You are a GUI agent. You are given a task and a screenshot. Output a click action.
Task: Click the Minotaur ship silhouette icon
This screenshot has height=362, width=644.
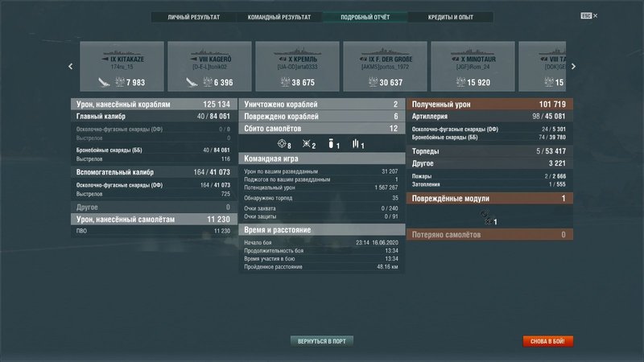click(473, 52)
